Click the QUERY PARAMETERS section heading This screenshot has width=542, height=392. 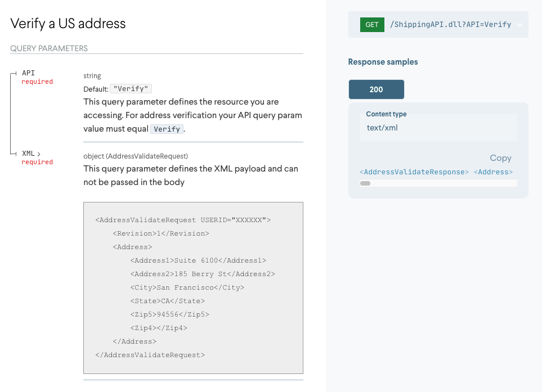[48, 48]
